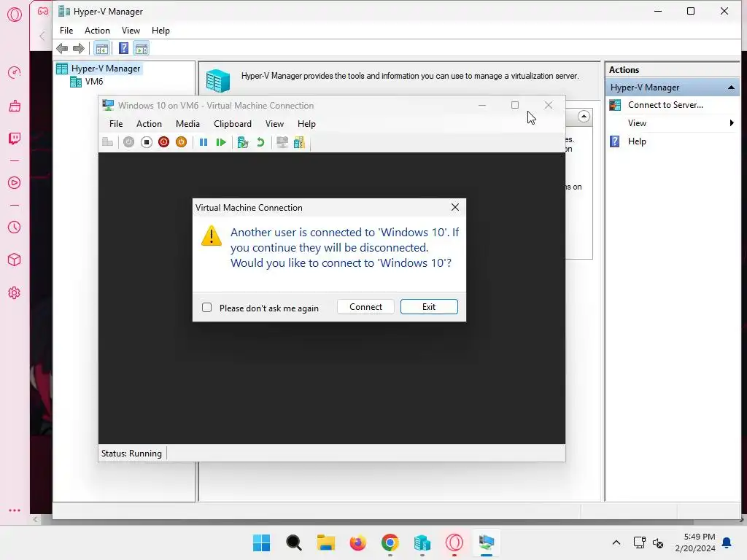Screen dimensions: 747x560
Task: Click the grey Start power icon in VM toolbar
Action: coord(128,142)
